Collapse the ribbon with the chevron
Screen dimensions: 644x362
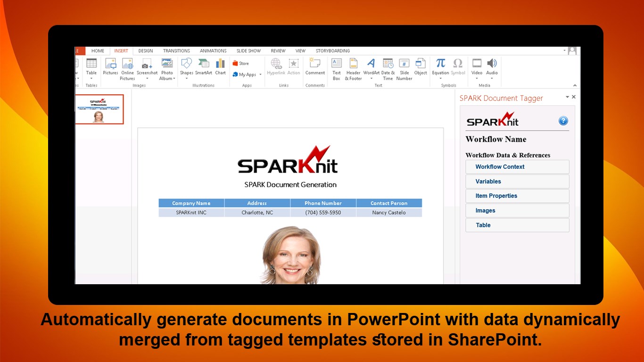pyautogui.click(x=575, y=85)
